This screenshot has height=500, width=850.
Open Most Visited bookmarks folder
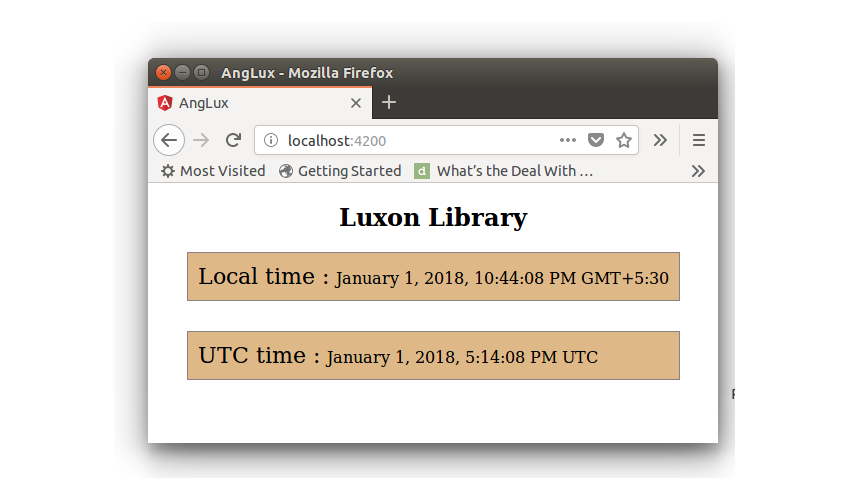coord(213,171)
